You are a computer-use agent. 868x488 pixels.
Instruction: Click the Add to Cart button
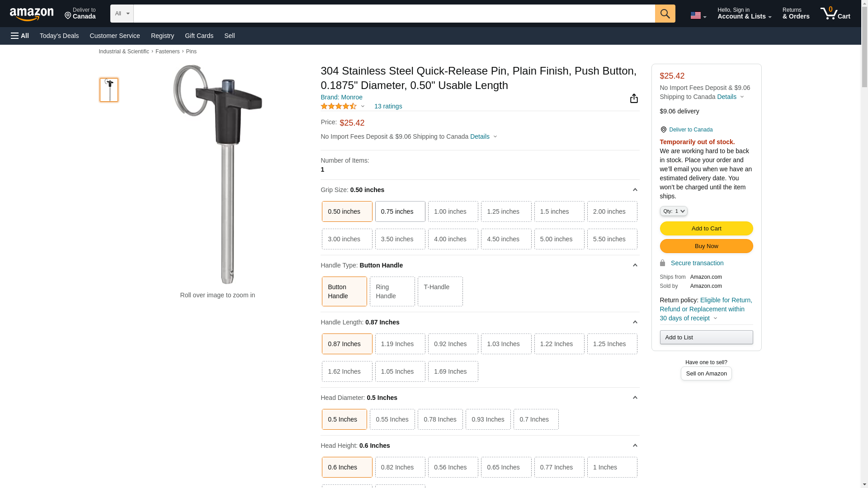click(x=706, y=228)
